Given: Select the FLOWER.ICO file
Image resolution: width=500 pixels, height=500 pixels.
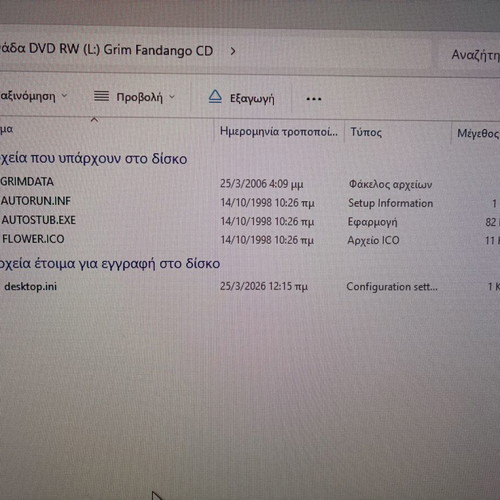Looking at the screenshot, I should tap(33, 239).
